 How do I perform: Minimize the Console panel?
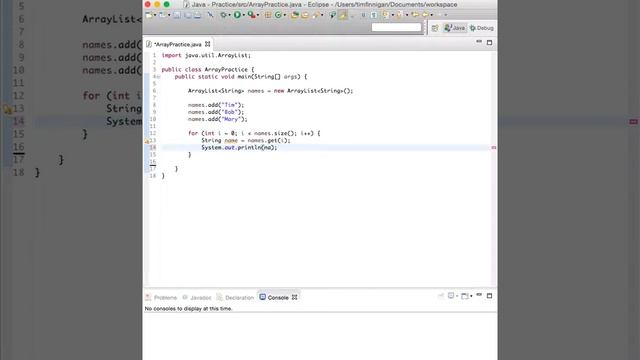[x=479, y=295]
